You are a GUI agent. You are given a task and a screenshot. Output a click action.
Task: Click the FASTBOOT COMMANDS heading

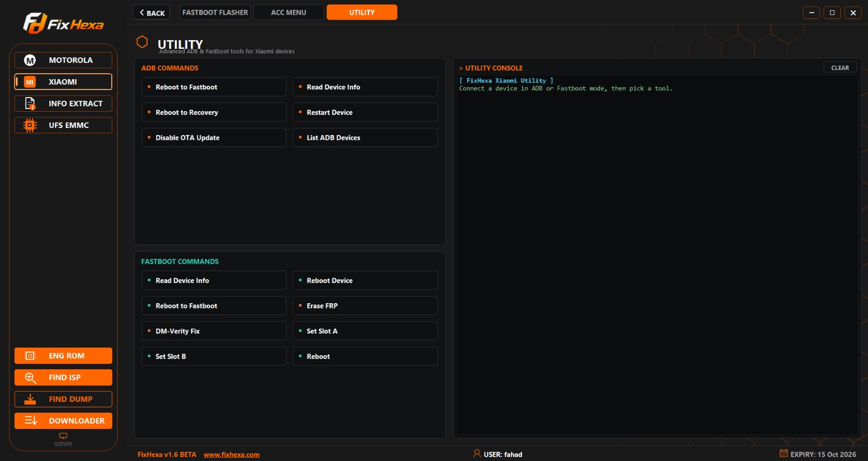[x=180, y=261]
